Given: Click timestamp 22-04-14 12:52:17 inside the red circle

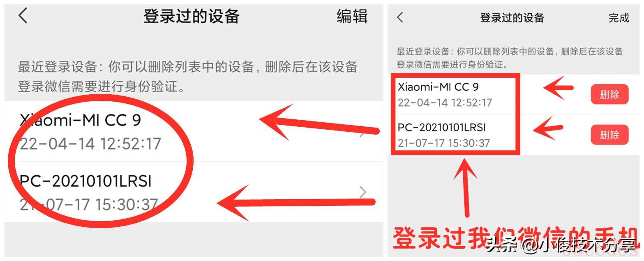Looking at the screenshot, I should coord(90,144).
